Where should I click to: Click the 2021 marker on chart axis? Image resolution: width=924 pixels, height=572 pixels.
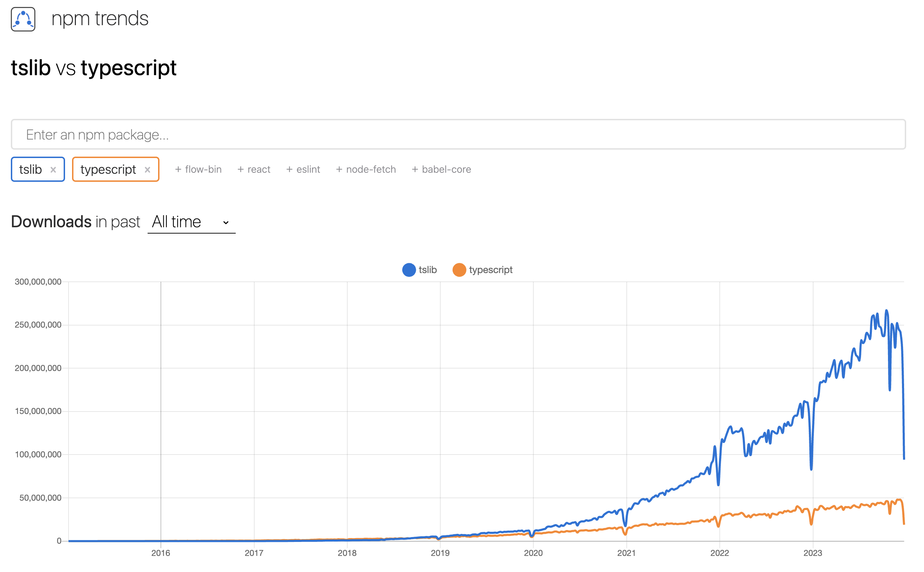[x=626, y=553]
